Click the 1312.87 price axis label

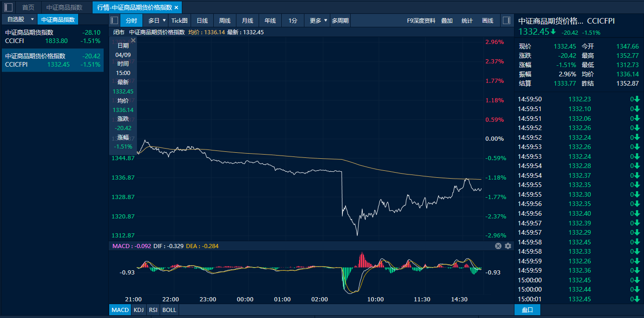coord(123,236)
